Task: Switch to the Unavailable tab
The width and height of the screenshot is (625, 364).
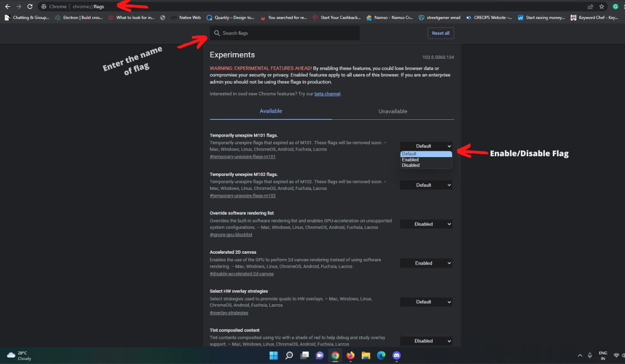Action: coord(392,111)
